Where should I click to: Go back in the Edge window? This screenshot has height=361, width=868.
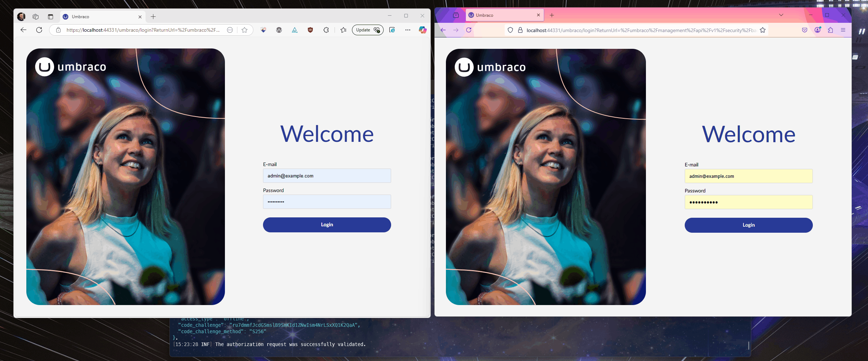(x=23, y=30)
